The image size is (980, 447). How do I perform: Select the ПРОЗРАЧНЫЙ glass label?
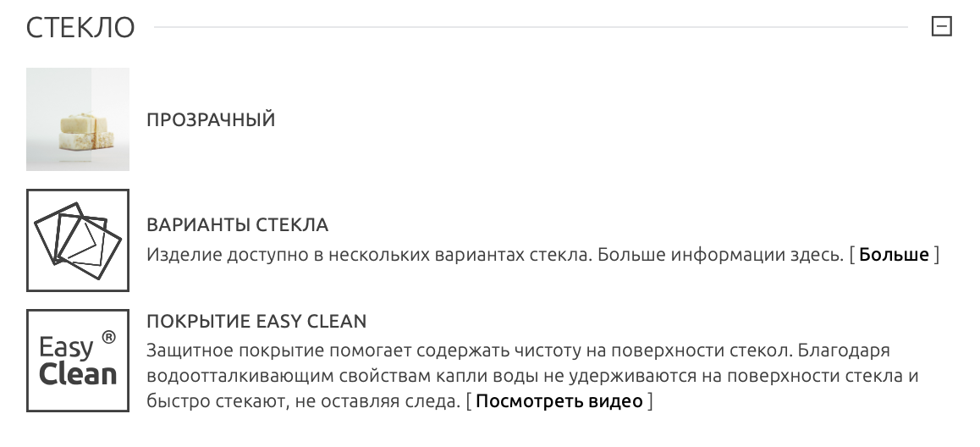[x=211, y=120]
